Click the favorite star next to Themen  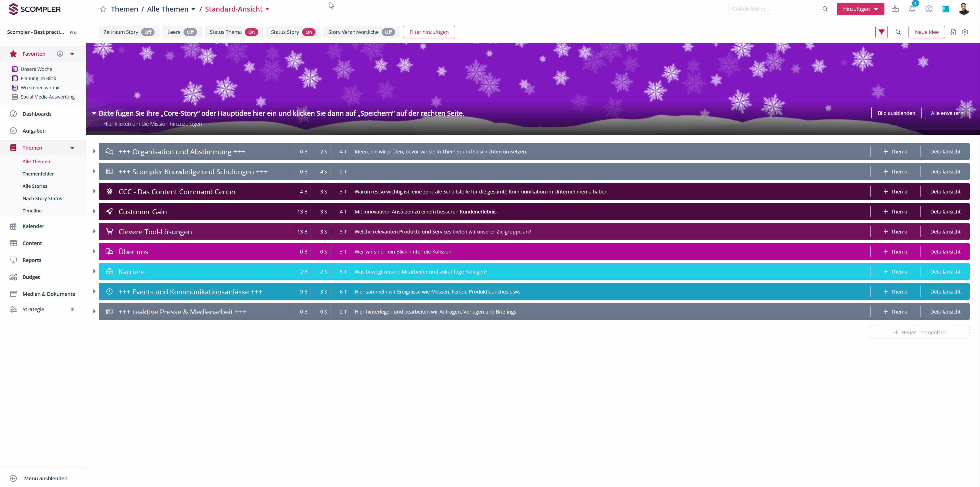click(103, 9)
